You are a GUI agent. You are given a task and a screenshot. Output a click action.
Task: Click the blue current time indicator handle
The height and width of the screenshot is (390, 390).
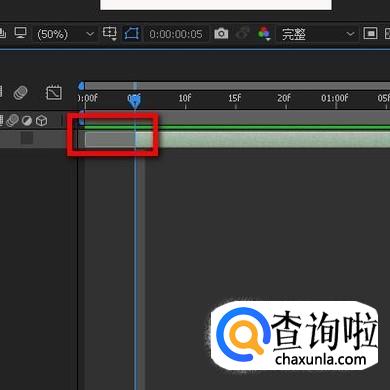click(135, 100)
